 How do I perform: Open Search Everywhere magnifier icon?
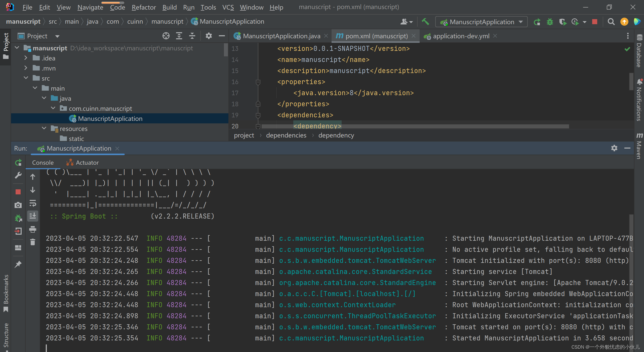tap(611, 22)
